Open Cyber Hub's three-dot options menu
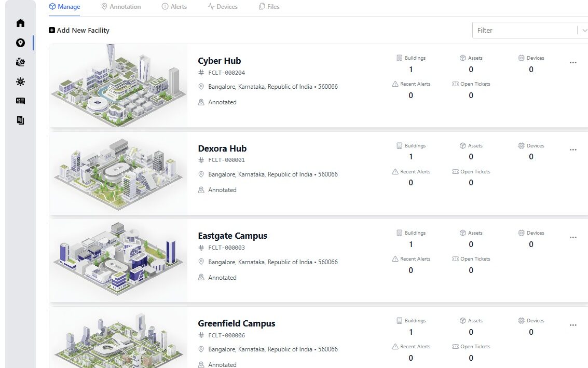The height and width of the screenshot is (368, 588). (x=573, y=62)
